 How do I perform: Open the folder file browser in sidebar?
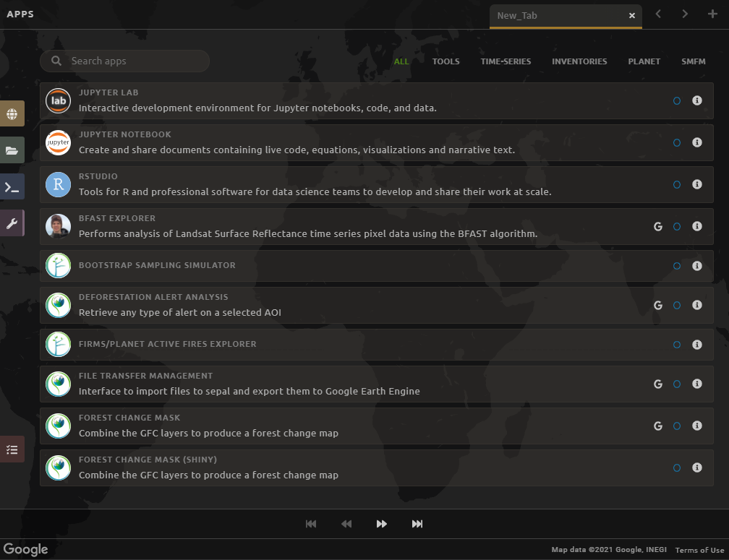tap(12, 150)
